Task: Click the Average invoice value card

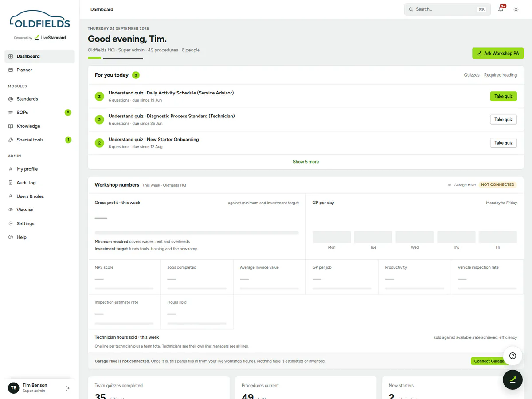Action: [270, 277]
